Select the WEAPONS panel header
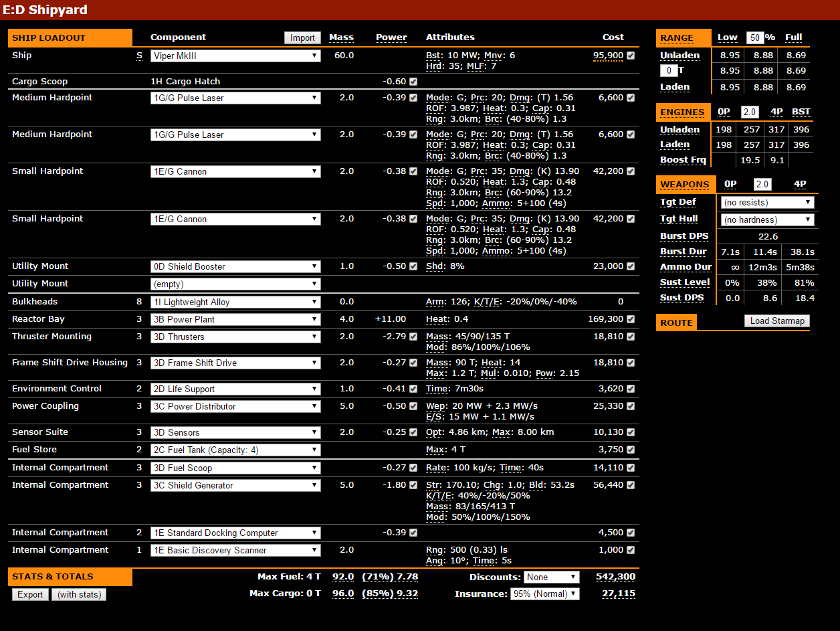This screenshot has width=840, height=631. (685, 185)
